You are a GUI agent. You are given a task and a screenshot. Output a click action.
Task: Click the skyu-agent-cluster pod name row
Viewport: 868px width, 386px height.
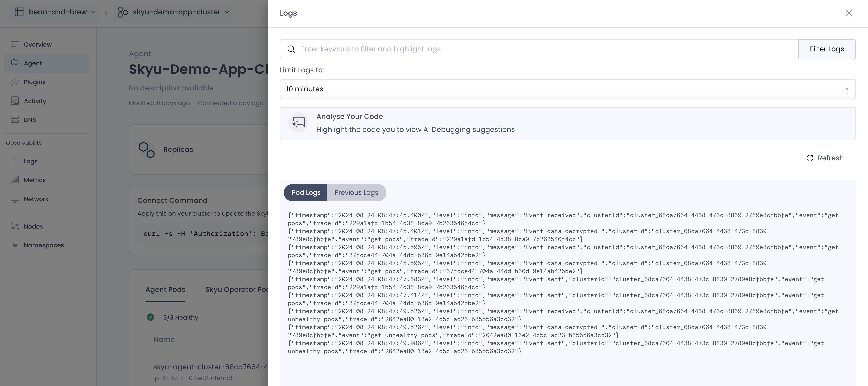210,367
